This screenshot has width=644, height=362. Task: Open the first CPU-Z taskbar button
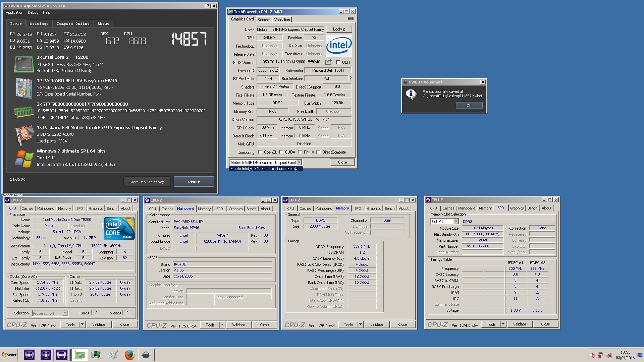[x=29, y=355]
